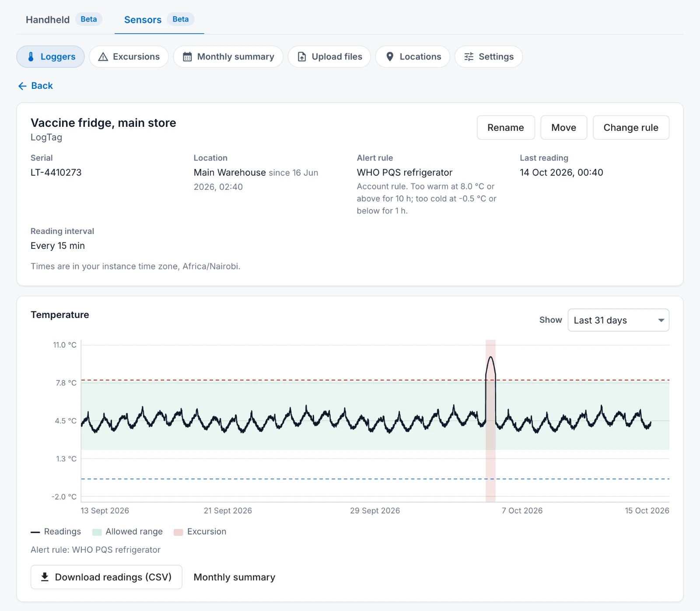Screen dimensions: 700x611
Task: Click the Excursion legend swatch
Action: click(178, 532)
